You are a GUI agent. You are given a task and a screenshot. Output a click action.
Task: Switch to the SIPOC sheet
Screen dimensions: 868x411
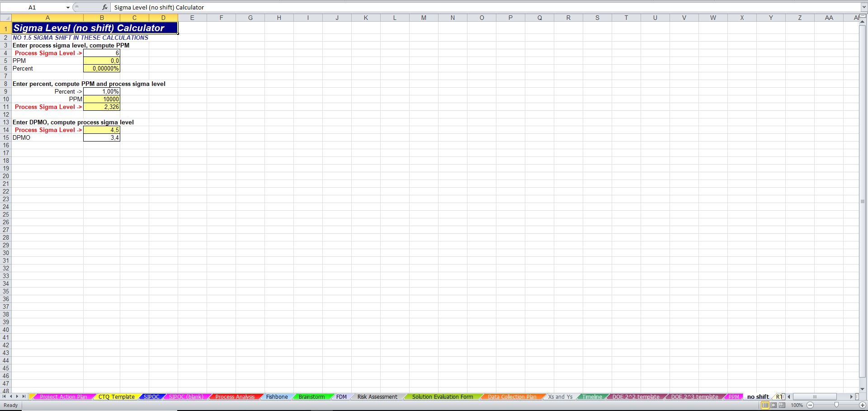(151, 397)
